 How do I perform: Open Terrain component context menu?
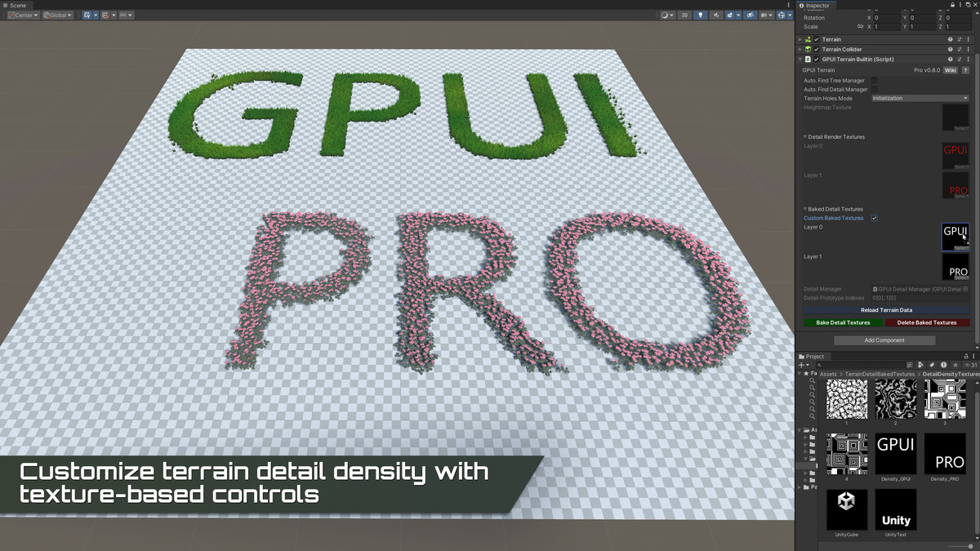click(969, 39)
